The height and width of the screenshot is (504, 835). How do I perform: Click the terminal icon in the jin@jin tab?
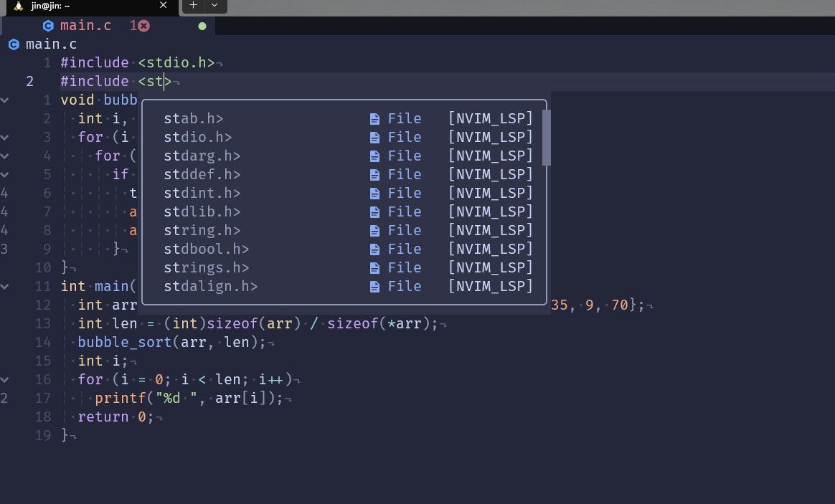click(17, 6)
